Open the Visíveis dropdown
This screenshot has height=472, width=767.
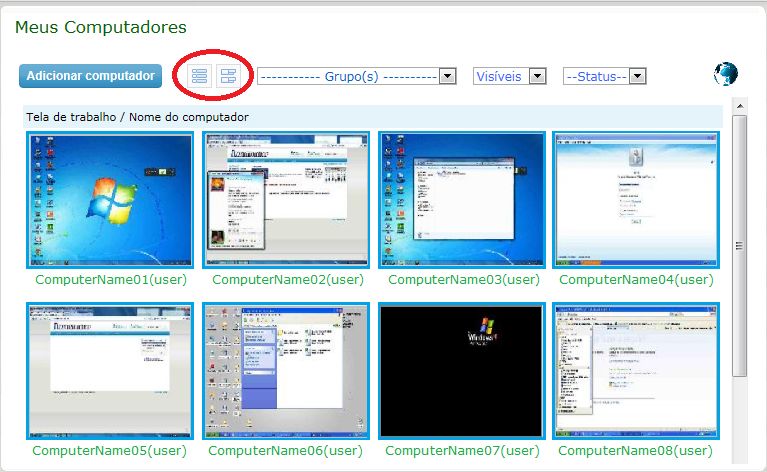[509, 76]
